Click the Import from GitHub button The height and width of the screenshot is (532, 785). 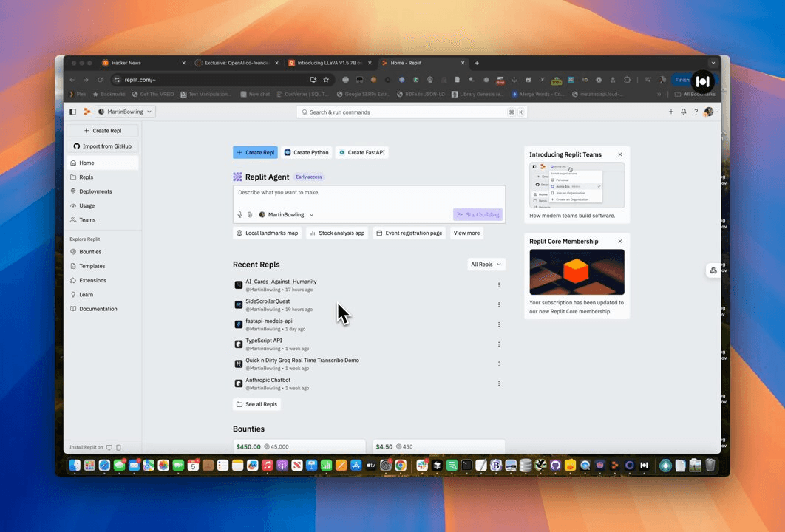click(x=103, y=146)
